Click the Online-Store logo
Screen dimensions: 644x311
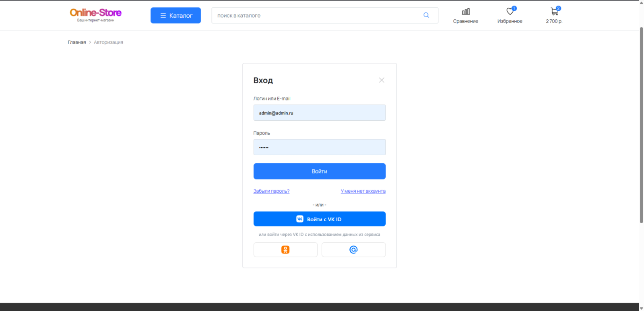click(x=95, y=14)
